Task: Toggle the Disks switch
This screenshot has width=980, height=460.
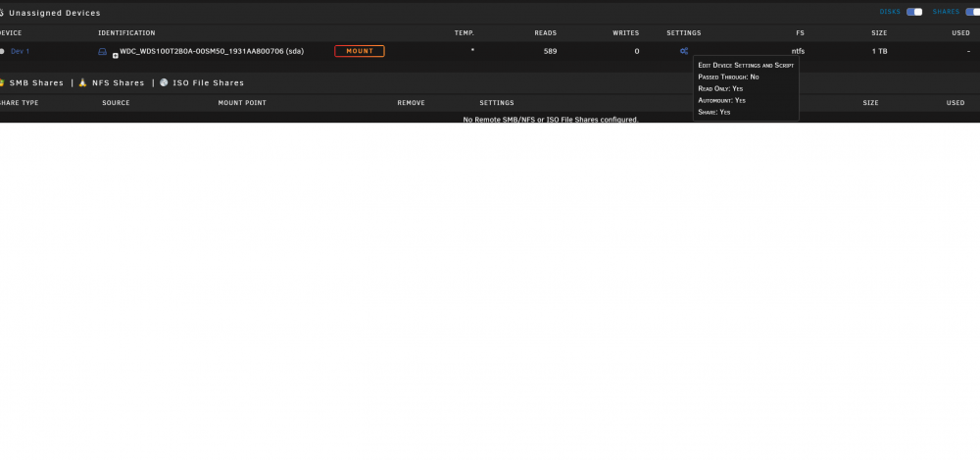Action: pos(914,12)
